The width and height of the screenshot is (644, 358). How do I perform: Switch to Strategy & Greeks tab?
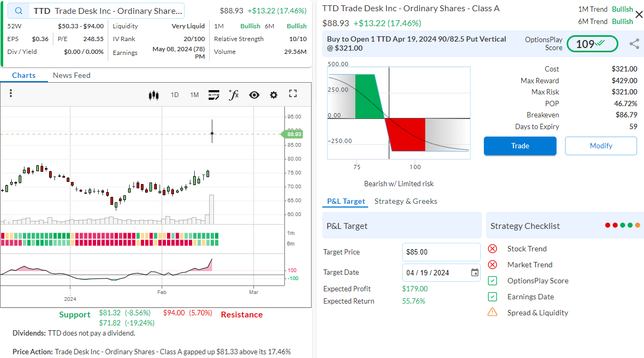(x=406, y=201)
